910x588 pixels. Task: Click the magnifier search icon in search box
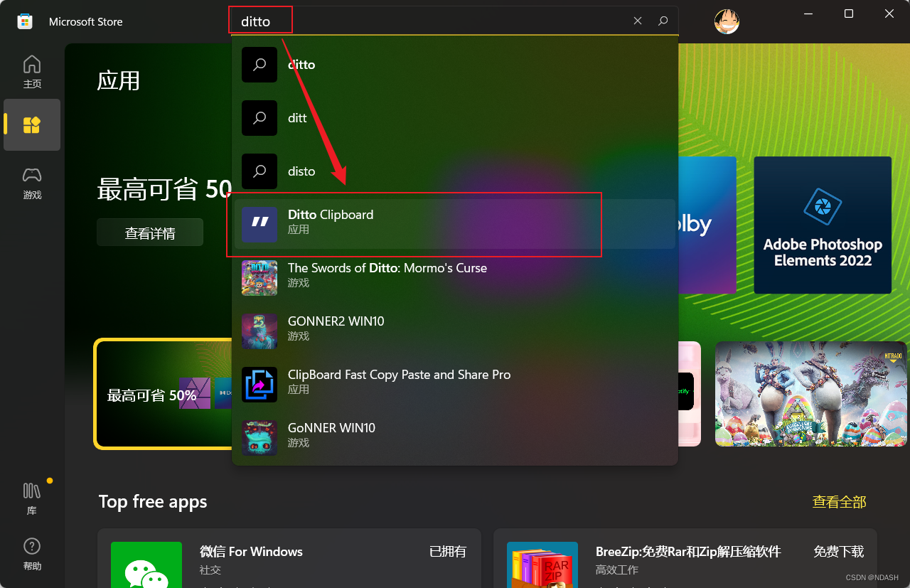pyautogui.click(x=663, y=21)
